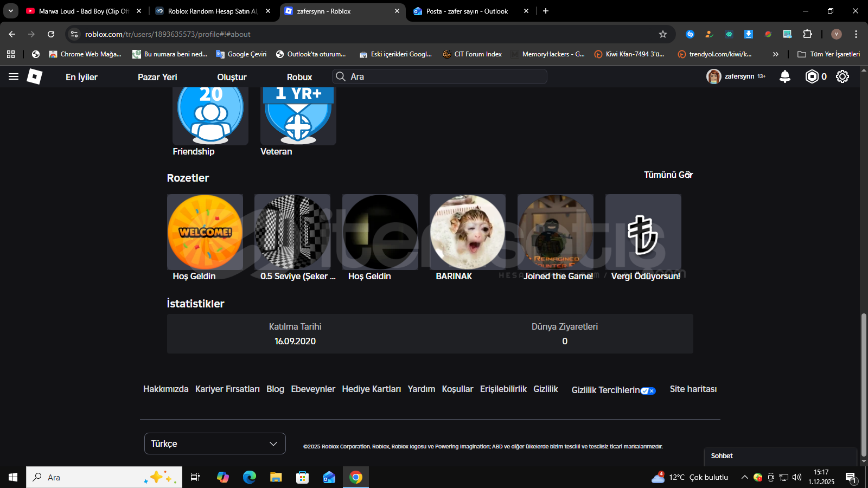The height and width of the screenshot is (488, 868).
Task: Open the Vergi Ödüyorsun! badge
Action: 643,232
